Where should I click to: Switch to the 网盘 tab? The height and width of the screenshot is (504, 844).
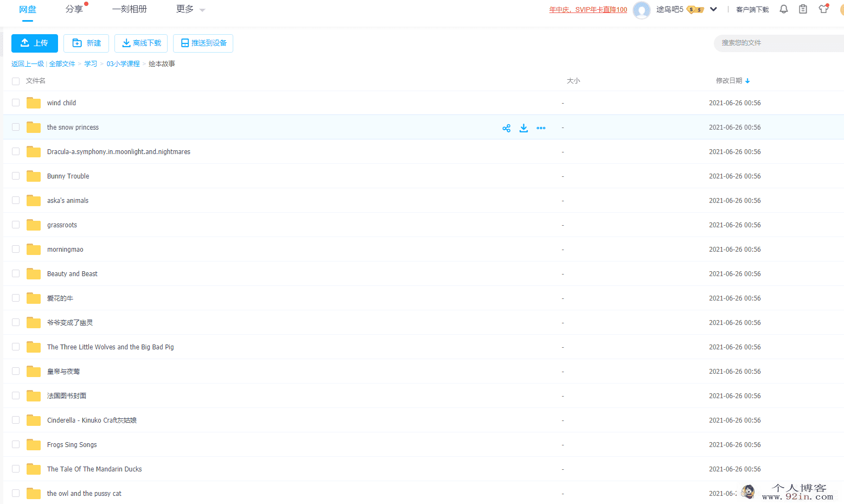pos(28,9)
